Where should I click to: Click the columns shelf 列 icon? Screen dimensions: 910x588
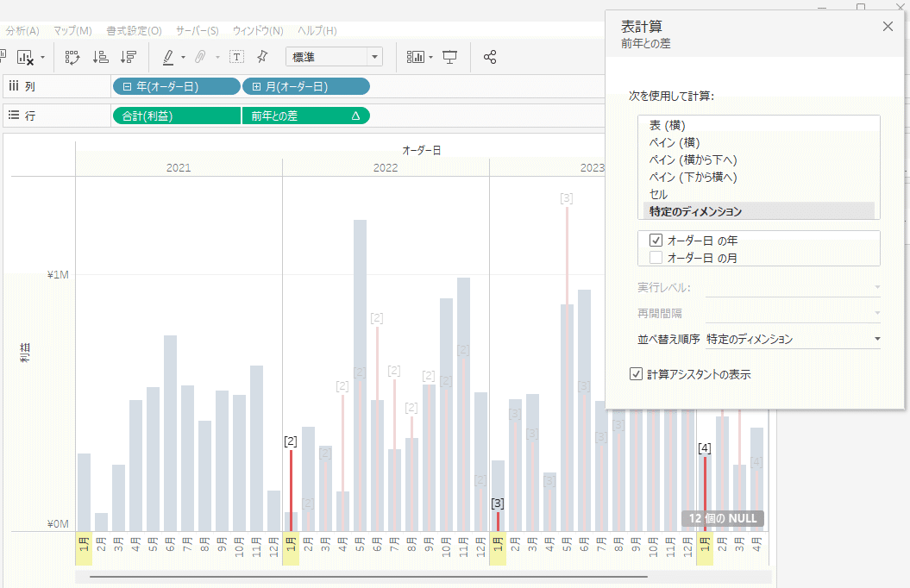pyautogui.click(x=14, y=86)
